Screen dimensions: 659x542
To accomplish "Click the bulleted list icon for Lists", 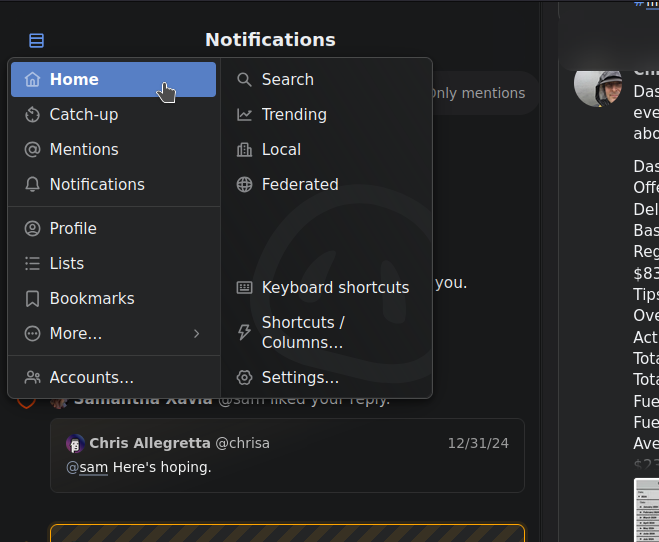I will pos(32,263).
